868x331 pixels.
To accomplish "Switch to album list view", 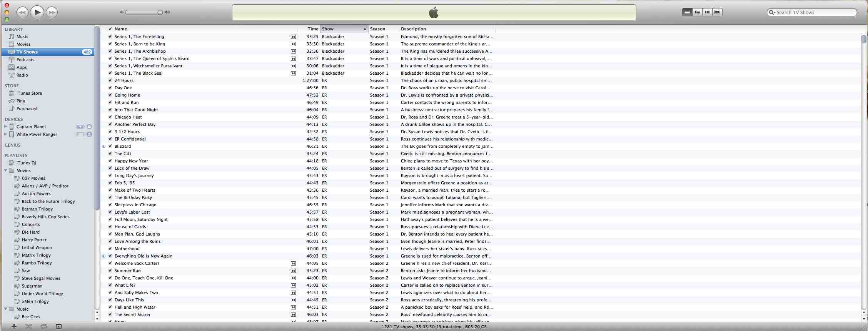I will coord(697,12).
